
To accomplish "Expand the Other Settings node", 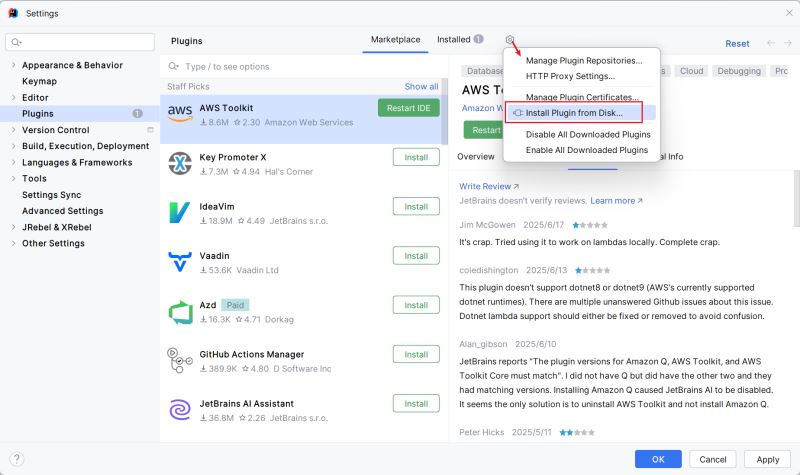I will [13, 243].
